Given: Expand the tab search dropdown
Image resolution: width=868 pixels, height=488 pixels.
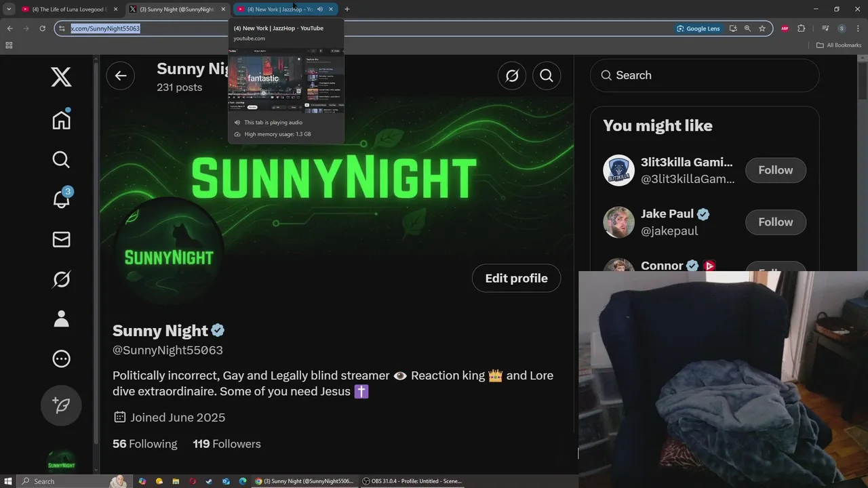Looking at the screenshot, I should pos(9,9).
